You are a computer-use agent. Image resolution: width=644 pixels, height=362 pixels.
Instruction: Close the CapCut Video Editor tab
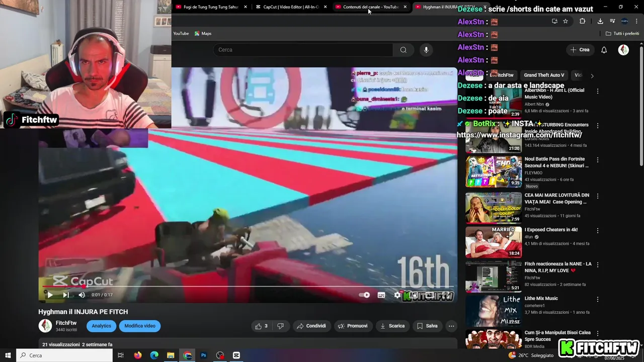(326, 7)
